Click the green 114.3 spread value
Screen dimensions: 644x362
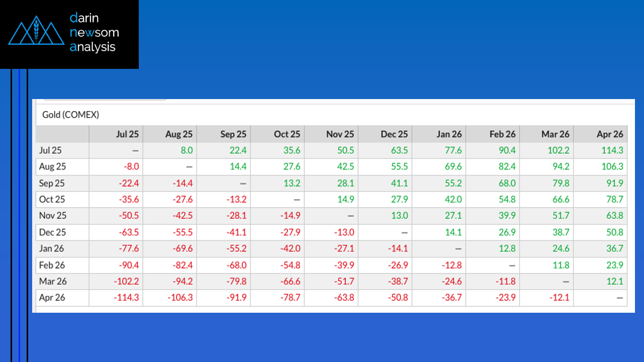[x=612, y=150]
